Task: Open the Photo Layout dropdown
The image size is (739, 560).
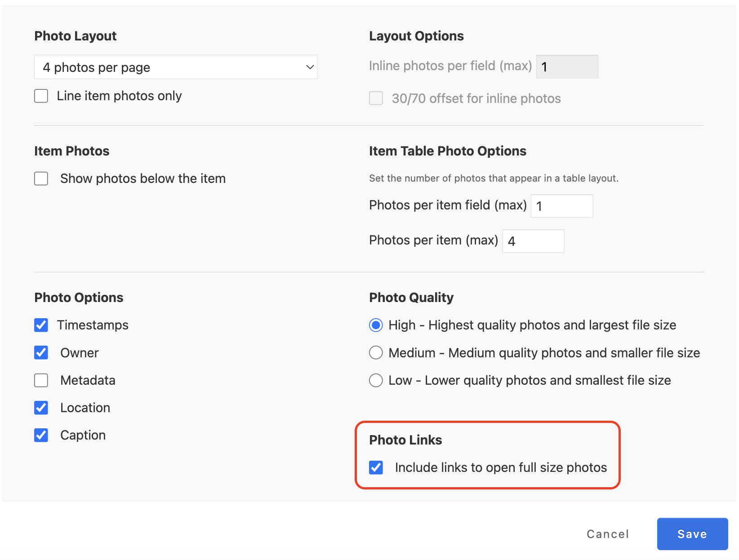Action: (175, 67)
